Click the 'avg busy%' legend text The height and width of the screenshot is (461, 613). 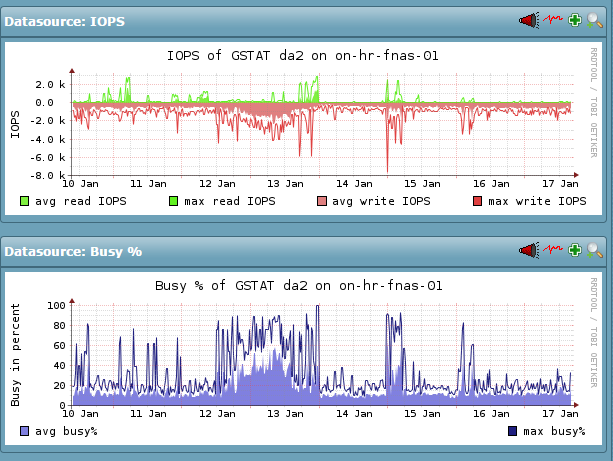[x=66, y=431]
